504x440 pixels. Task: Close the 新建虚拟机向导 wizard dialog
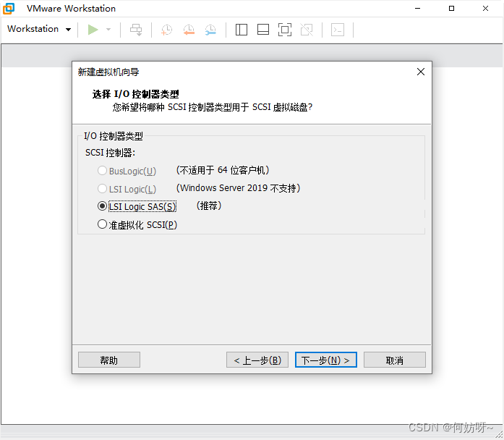[421, 72]
